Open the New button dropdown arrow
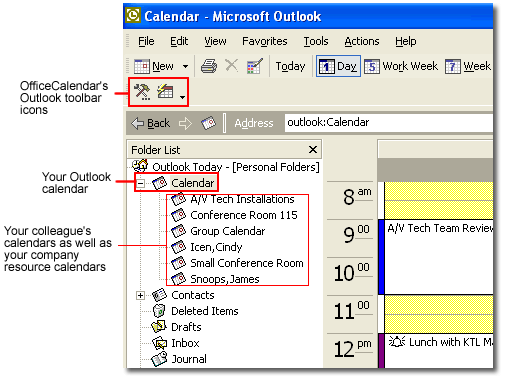Viewport: 505px width, 376px height. point(185,67)
